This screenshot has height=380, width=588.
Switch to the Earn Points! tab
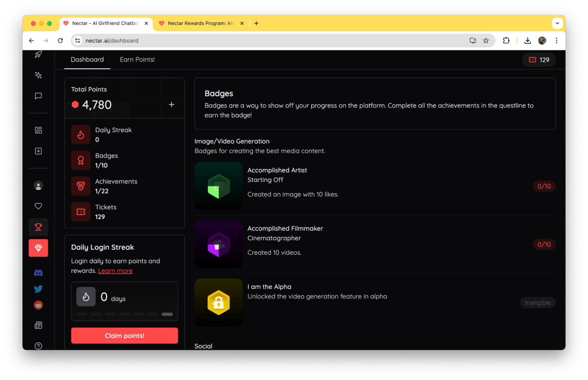coord(137,60)
